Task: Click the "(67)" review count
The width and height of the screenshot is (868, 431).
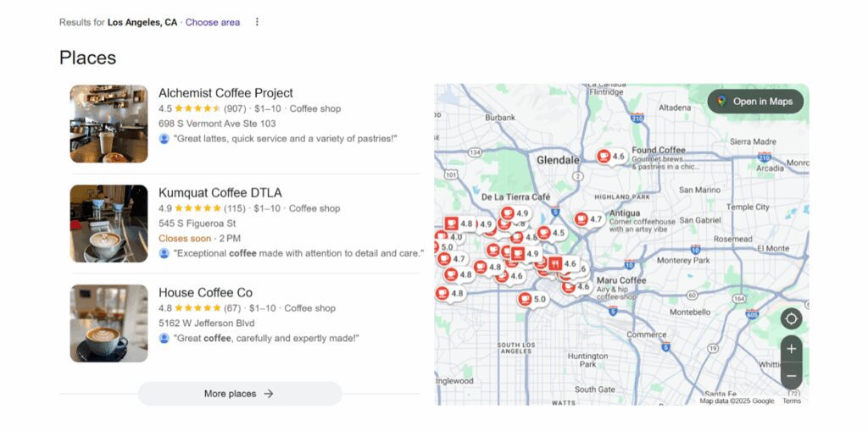Action: click(232, 308)
